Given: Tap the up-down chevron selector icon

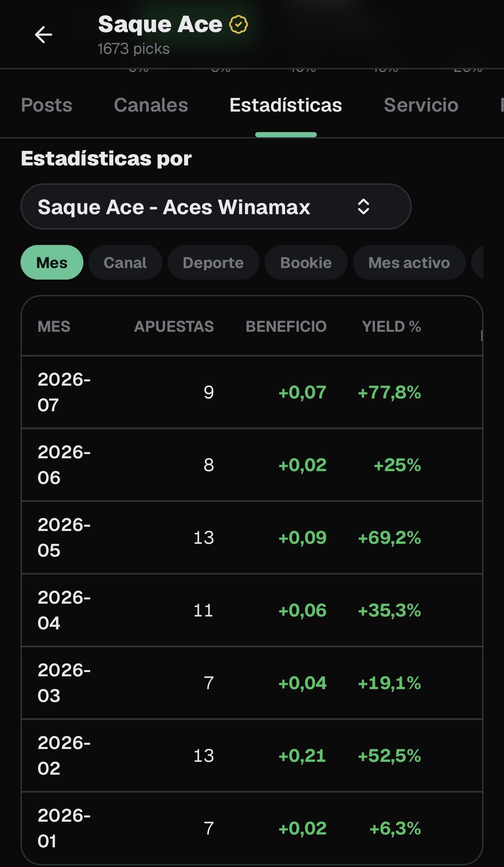Looking at the screenshot, I should click(363, 206).
